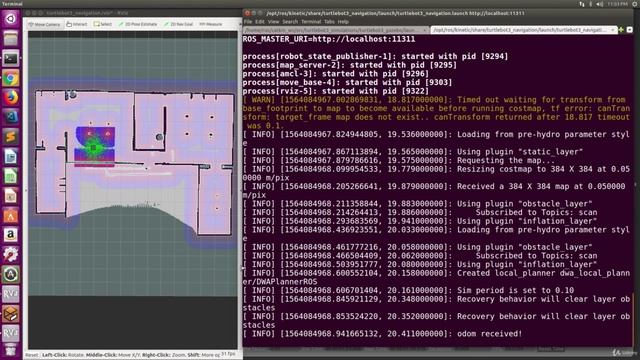Open Amazon from the launcher
Screen dimensions: 640x360
point(11,235)
